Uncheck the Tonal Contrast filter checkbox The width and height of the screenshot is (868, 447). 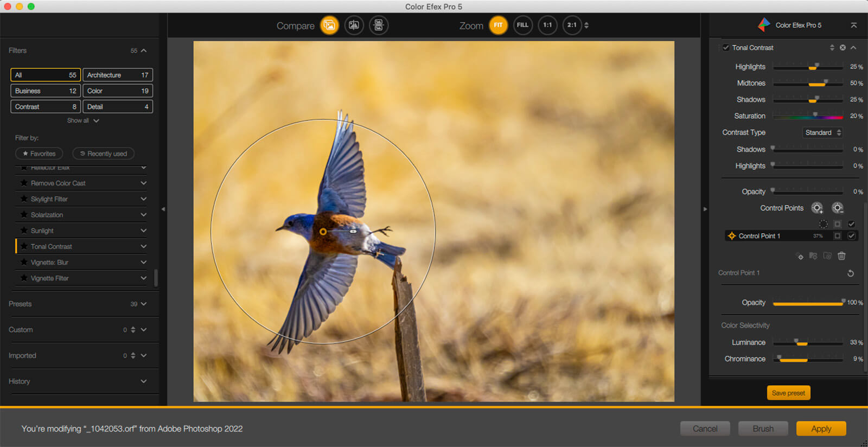(726, 48)
